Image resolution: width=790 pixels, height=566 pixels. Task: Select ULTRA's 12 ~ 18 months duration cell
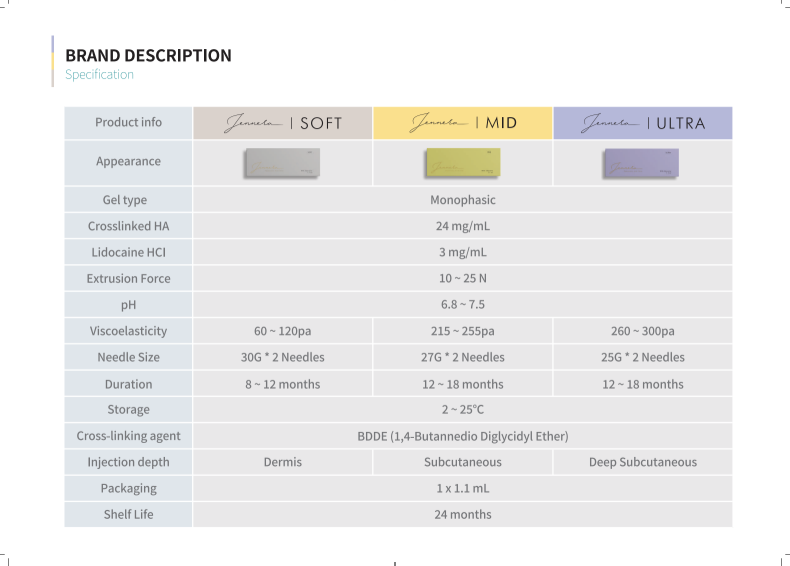pyautogui.click(x=643, y=384)
